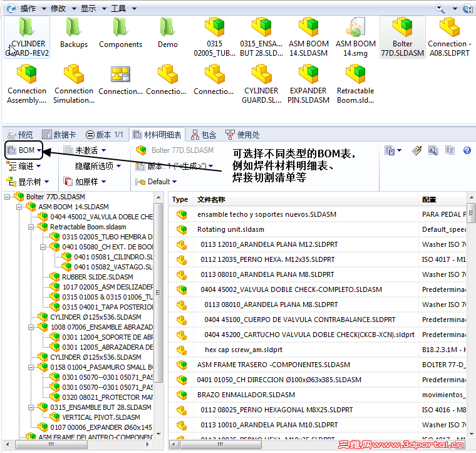Collapse the 1008 07006_ENSAMBLE ABRAZAD node
The width and height of the screenshot is (476, 453).
point(31,327)
